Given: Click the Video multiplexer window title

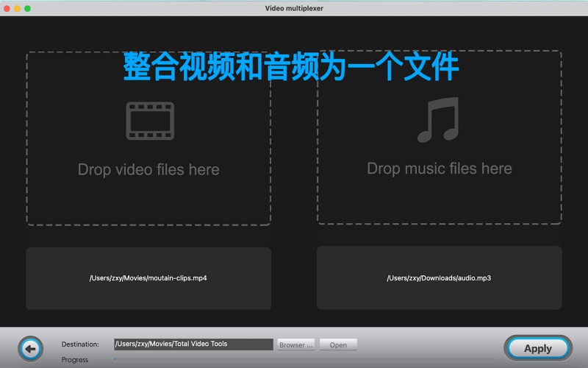Looking at the screenshot, I should pos(294,8).
